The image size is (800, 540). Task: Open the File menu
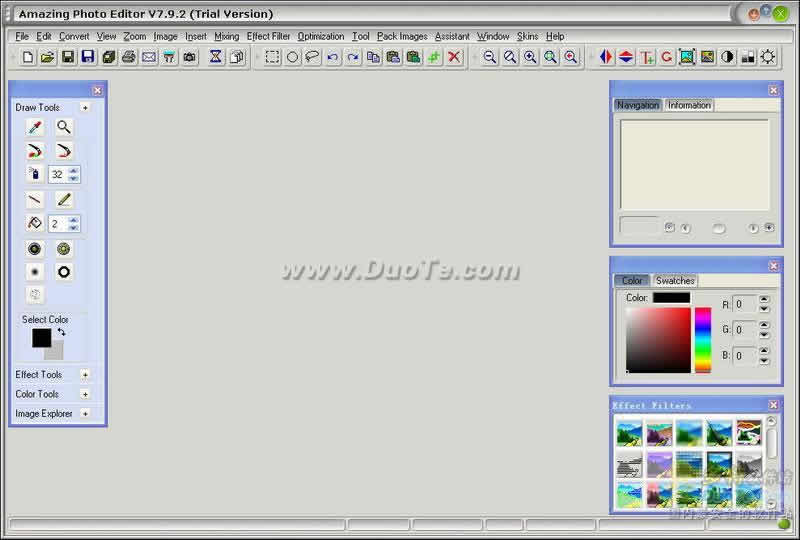pyautogui.click(x=22, y=36)
